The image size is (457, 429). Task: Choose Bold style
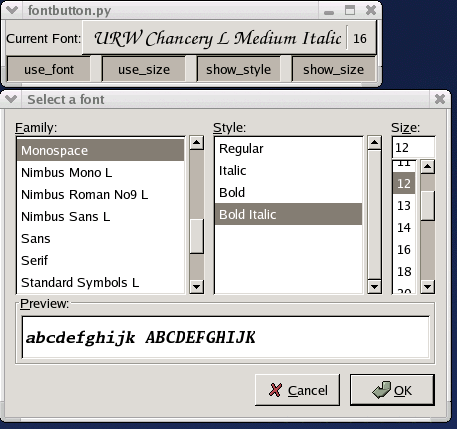click(288, 192)
